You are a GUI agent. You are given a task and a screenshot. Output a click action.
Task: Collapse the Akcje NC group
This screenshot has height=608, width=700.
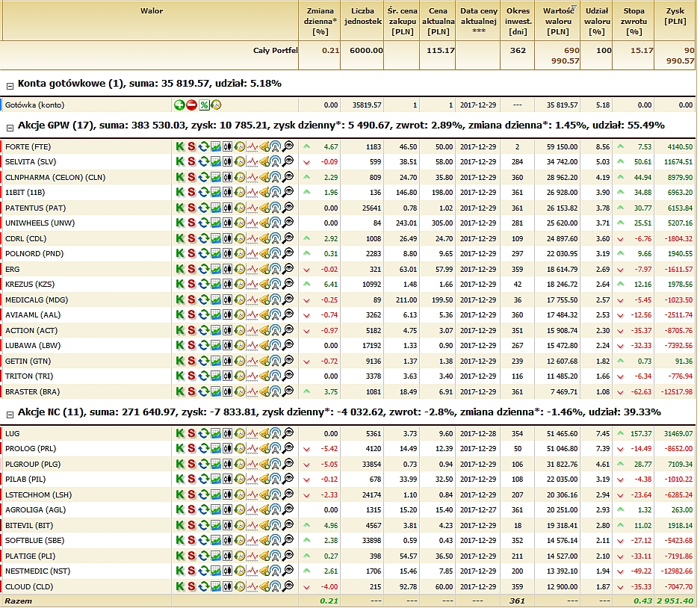[x=10, y=415]
